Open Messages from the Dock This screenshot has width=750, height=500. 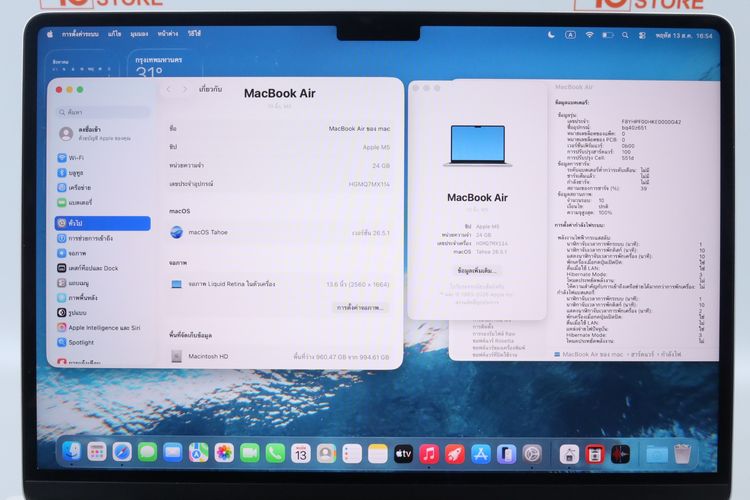pyautogui.click(x=147, y=452)
